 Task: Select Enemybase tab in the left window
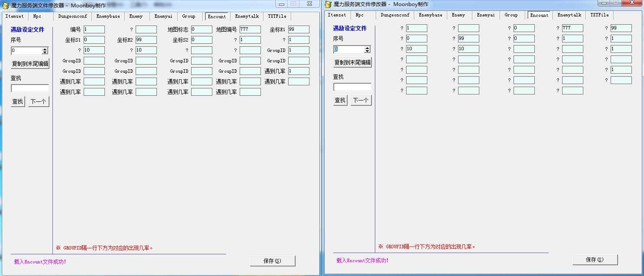(108, 16)
